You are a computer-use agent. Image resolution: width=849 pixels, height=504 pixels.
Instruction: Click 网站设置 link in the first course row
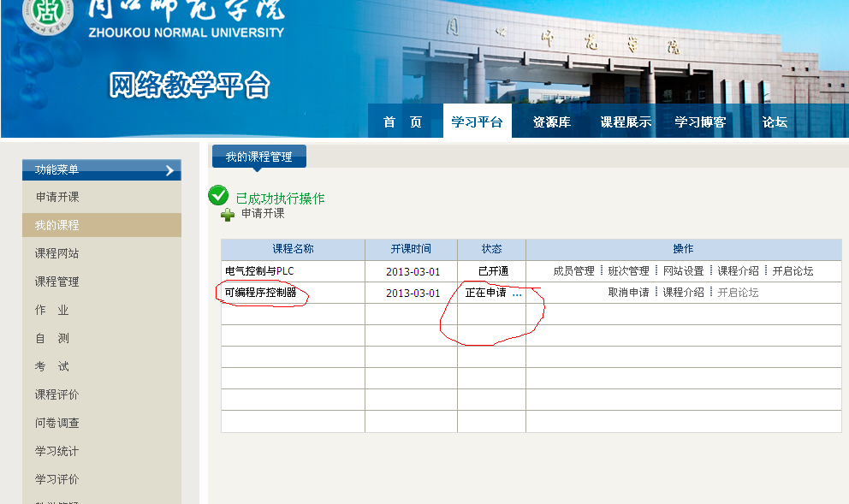click(x=683, y=271)
